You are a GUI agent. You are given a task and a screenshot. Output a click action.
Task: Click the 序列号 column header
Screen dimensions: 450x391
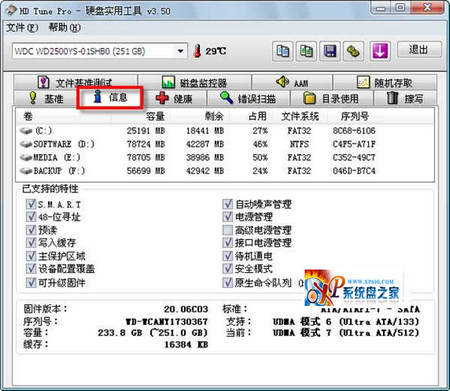[x=355, y=116]
